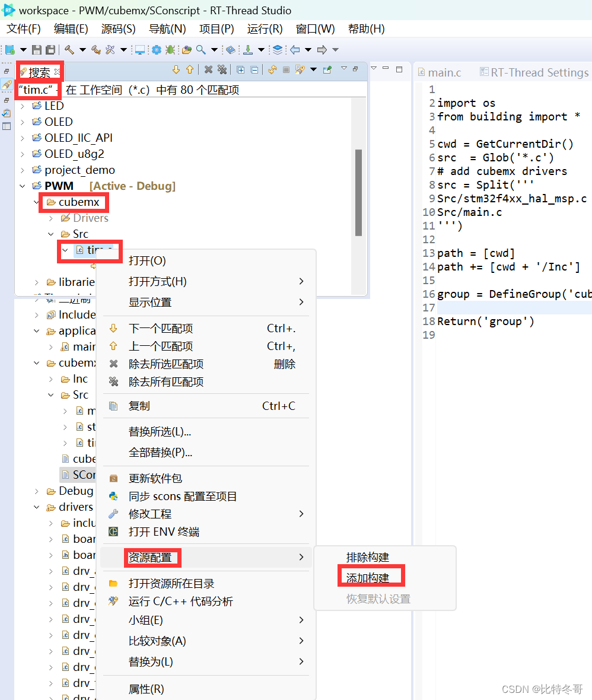This screenshot has height=700, width=592.
Task: Click the Save All icon
Action: (x=51, y=50)
